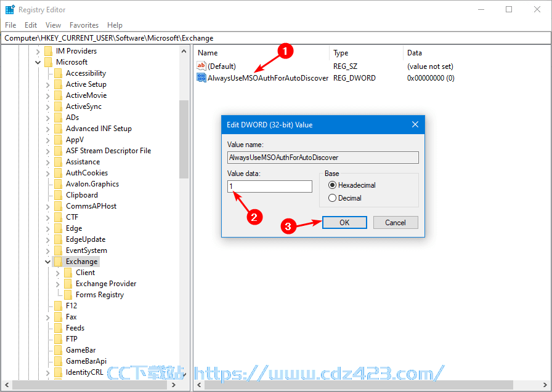Click the ADs folder icon
552x392 pixels.
tap(58, 118)
